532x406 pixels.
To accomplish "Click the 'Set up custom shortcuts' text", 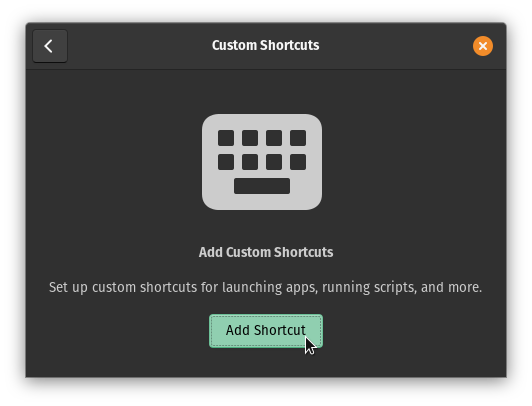I will pos(123,288).
